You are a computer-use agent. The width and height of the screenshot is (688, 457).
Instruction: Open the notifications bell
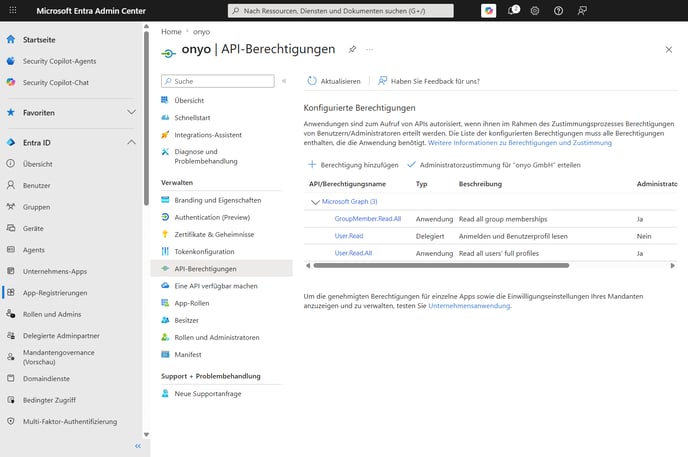point(513,10)
